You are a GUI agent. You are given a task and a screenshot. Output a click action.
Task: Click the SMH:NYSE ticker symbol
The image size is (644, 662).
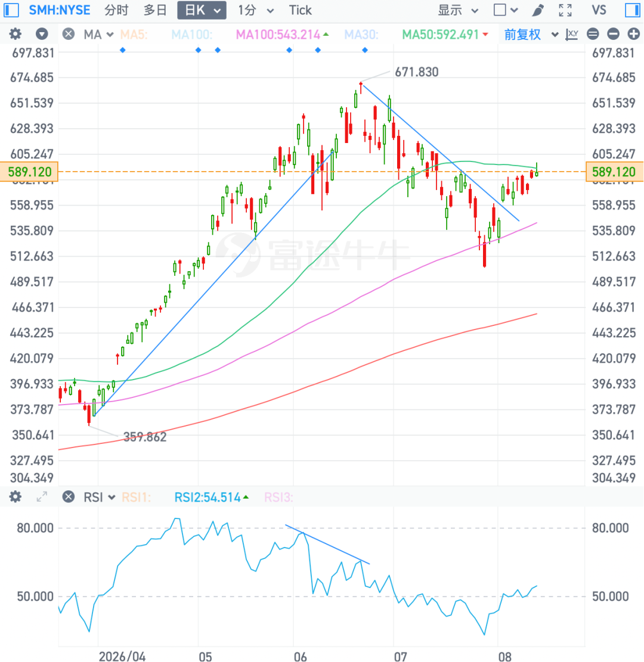point(60,10)
